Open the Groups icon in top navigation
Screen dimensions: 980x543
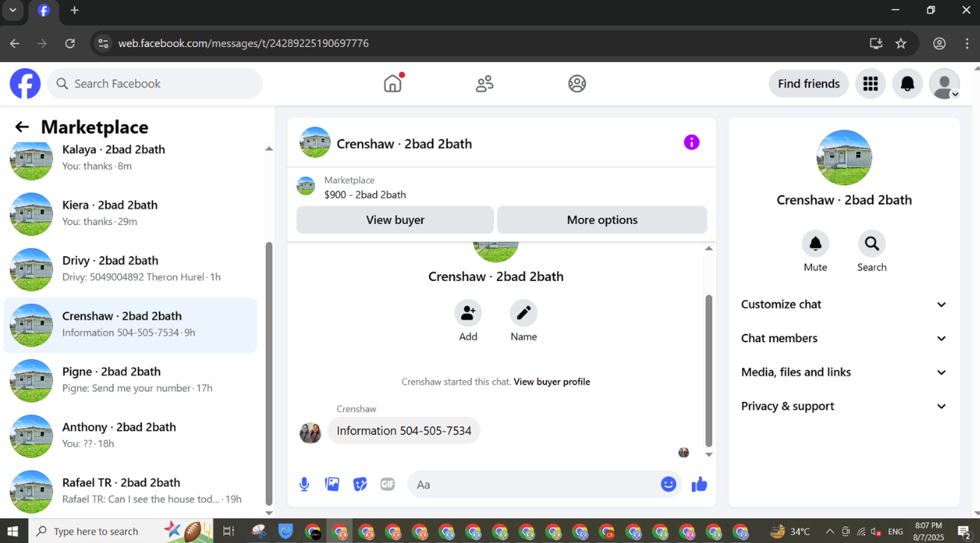tap(577, 84)
